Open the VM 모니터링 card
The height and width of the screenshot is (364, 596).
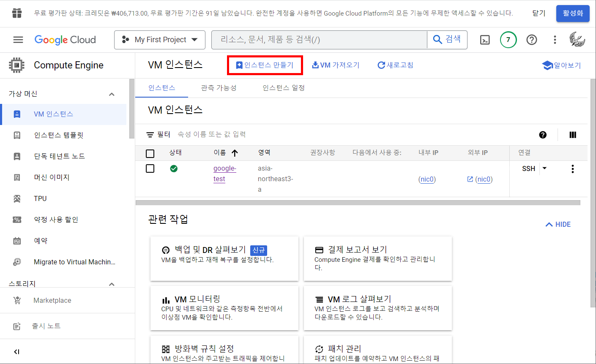point(224,308)
